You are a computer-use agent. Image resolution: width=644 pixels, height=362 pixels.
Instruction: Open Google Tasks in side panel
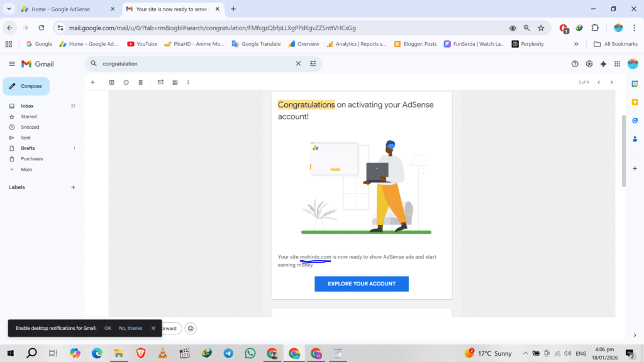635,120
